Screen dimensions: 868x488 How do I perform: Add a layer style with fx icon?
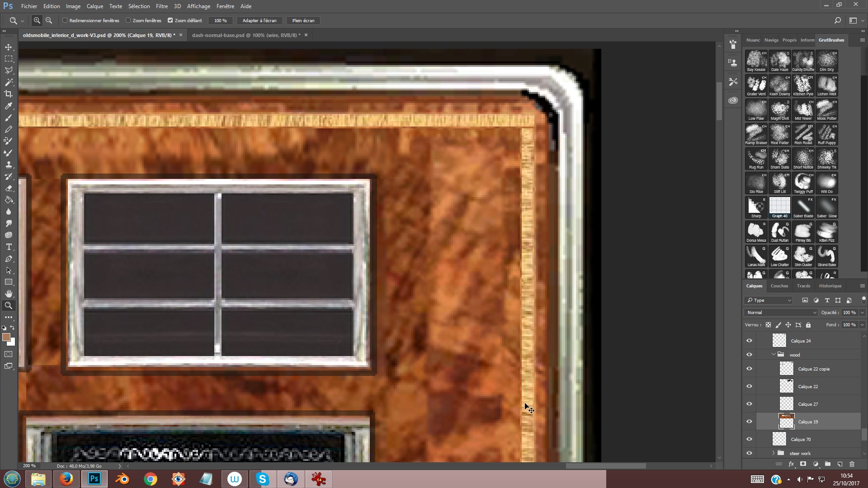pos(791,464)
